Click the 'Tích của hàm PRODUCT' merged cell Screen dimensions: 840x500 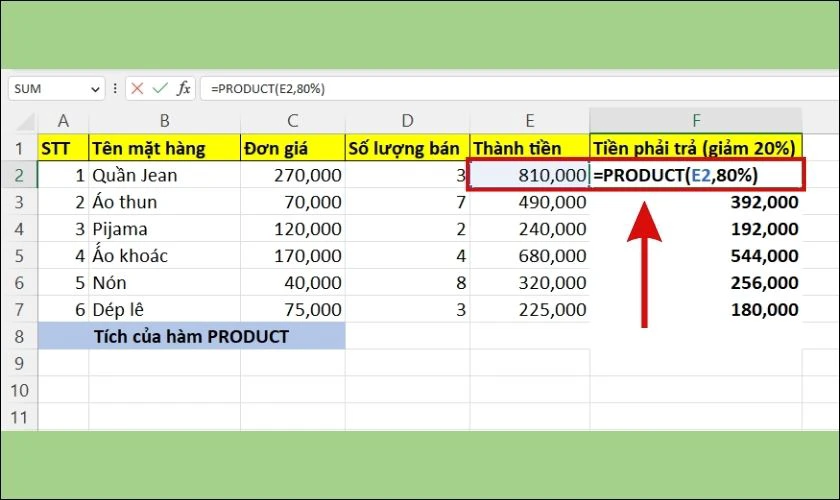(191, 336)
